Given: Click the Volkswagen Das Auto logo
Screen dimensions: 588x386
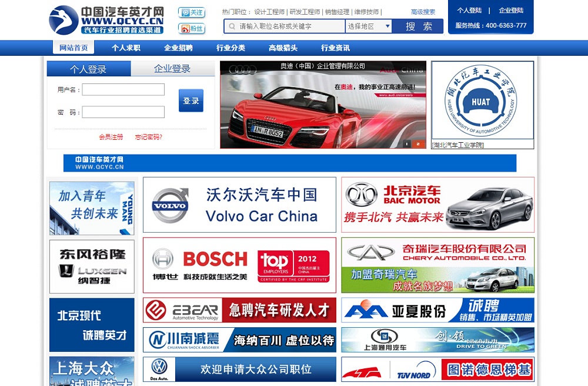Looking at the screenshot, I should 159,370.
